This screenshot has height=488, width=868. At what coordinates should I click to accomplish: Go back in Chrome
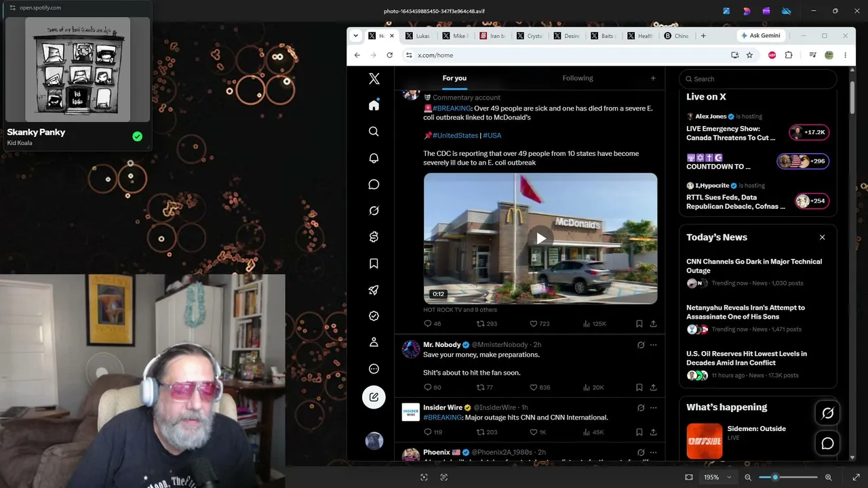[x=357, y=55]
